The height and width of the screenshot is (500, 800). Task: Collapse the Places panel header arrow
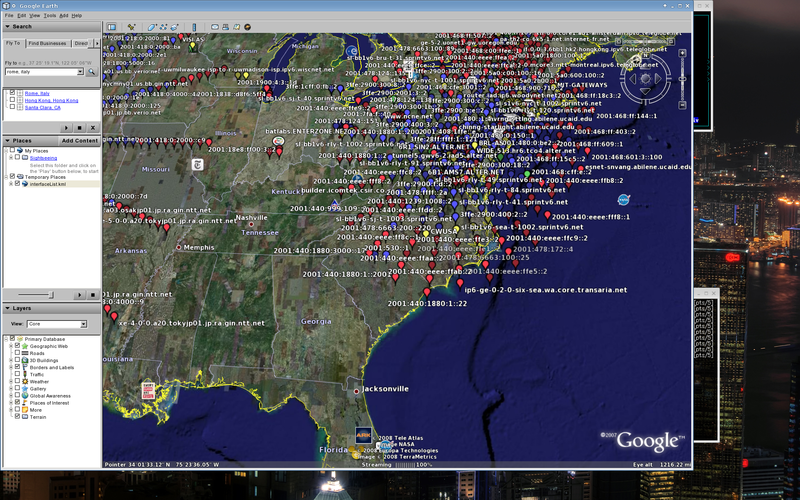(x=8, y=140)
